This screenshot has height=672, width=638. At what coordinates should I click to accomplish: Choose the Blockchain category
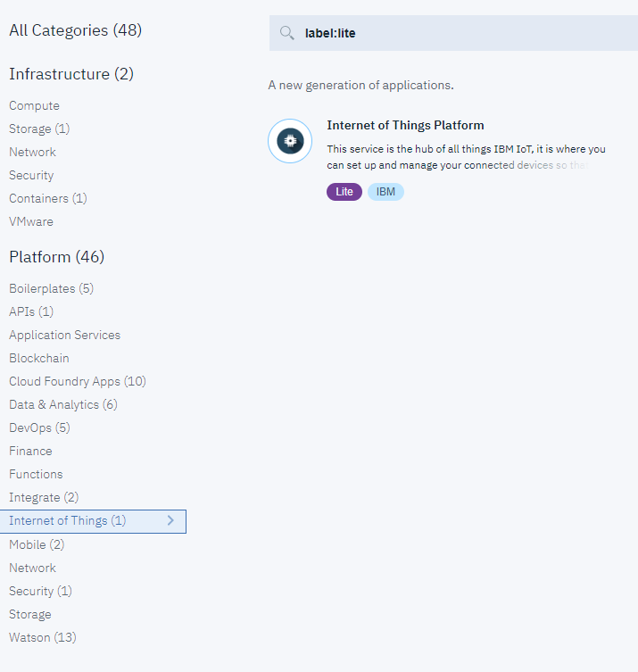[x=39, y=358]
